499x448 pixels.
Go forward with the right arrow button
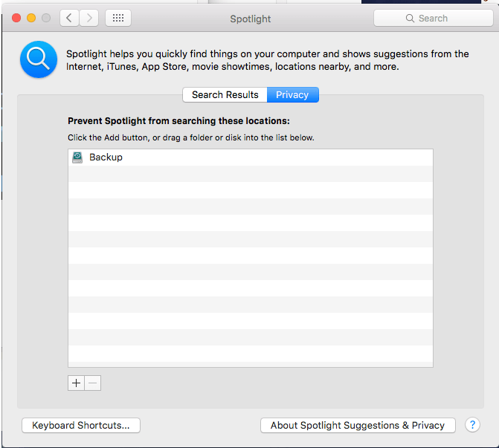[88, 18]
